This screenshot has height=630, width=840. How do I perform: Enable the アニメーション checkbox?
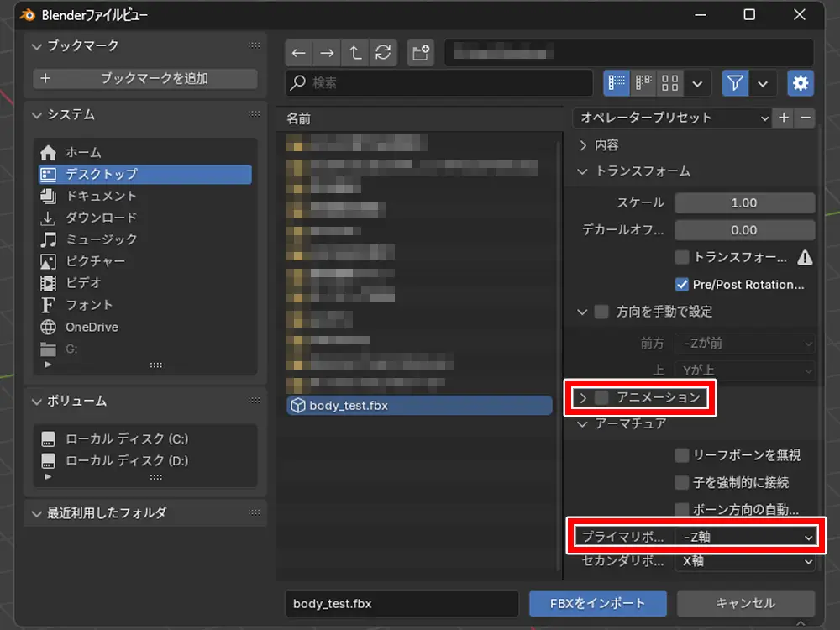point(601,397)
